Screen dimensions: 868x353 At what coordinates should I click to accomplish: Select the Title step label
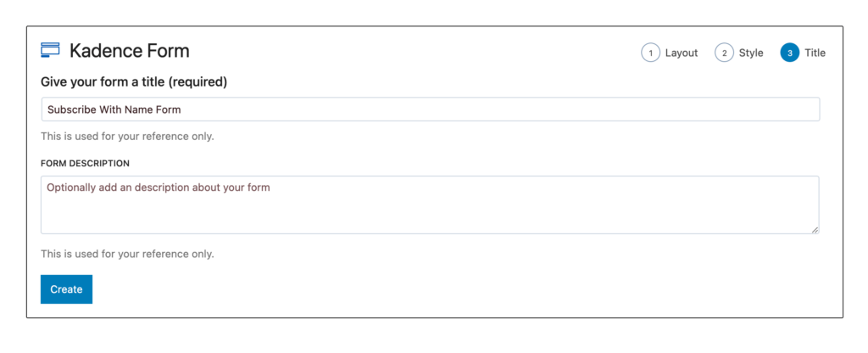(x=815, y=53)
